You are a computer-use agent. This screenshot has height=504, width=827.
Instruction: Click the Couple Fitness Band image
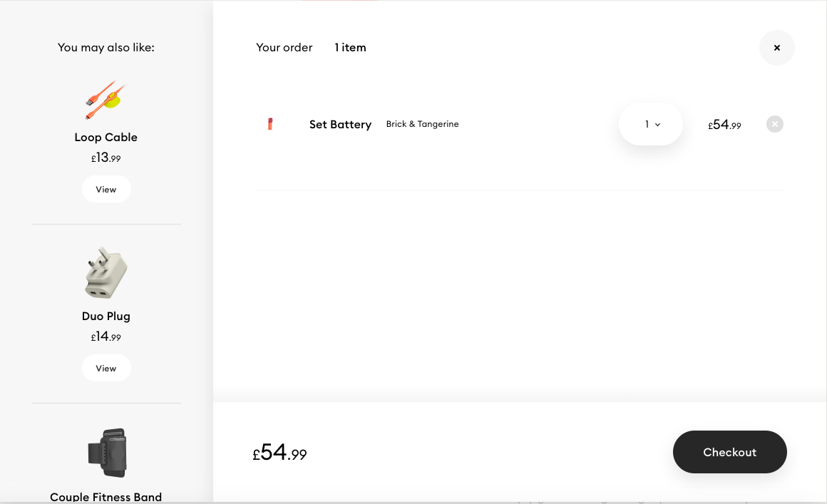[107, 453]
